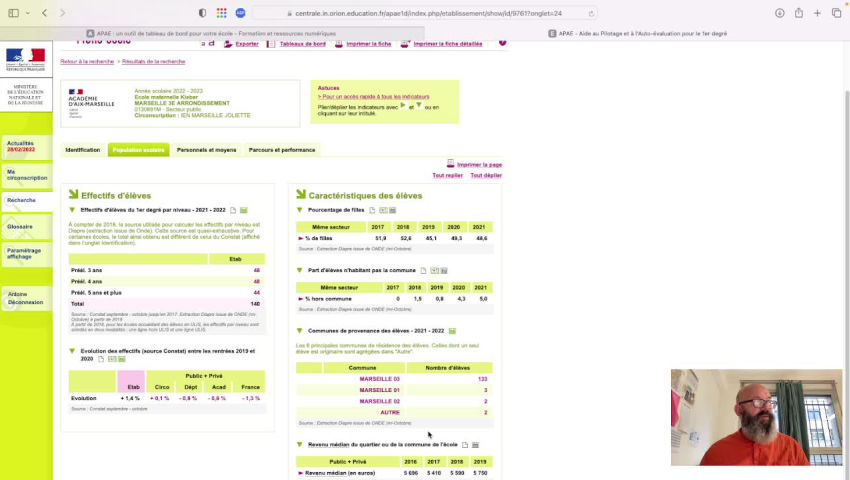
Task: Open document icon next to Effectifs d'élèves par niveau
Action: [x=233, y=211]
